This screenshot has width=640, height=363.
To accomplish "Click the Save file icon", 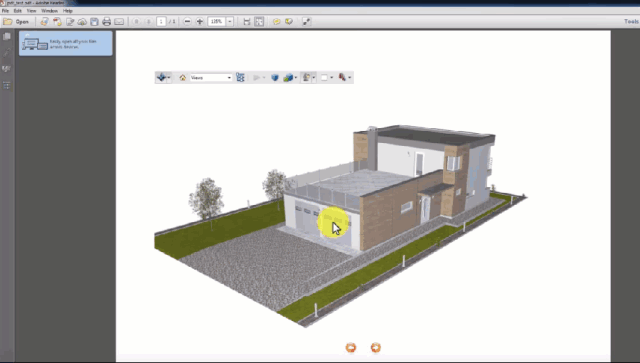I will tap(94, 22).
